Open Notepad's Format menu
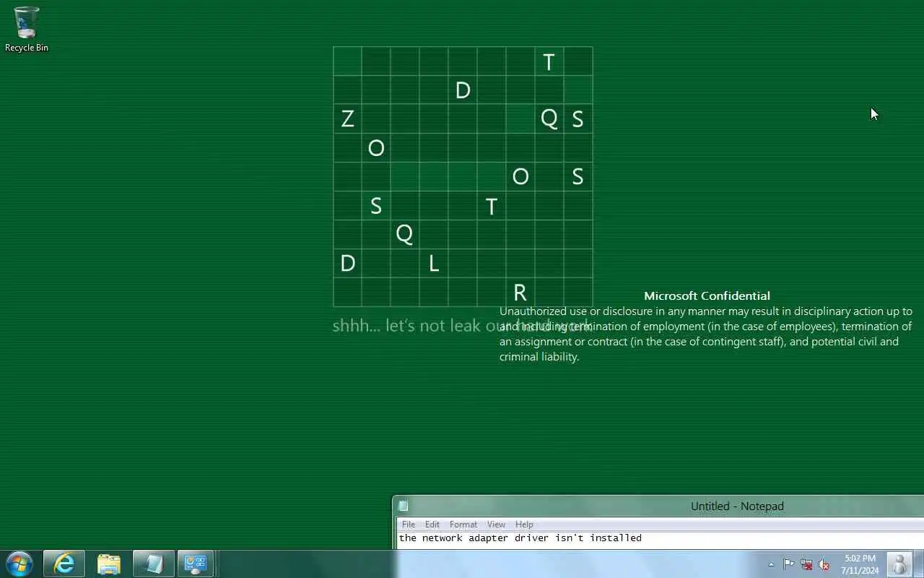This screenshot has height=578, width=924. tap(463, 525)
